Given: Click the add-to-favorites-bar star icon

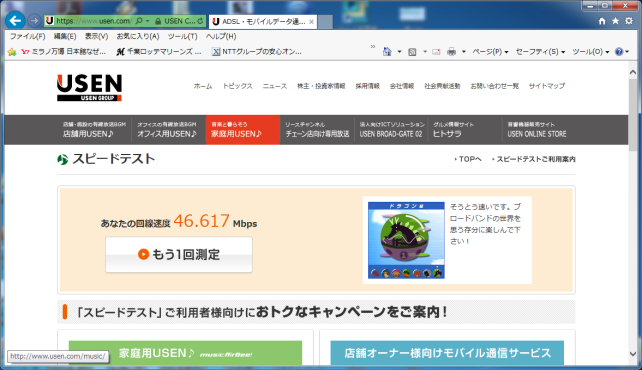Looking at the screenshot, I should coord(12,52).
